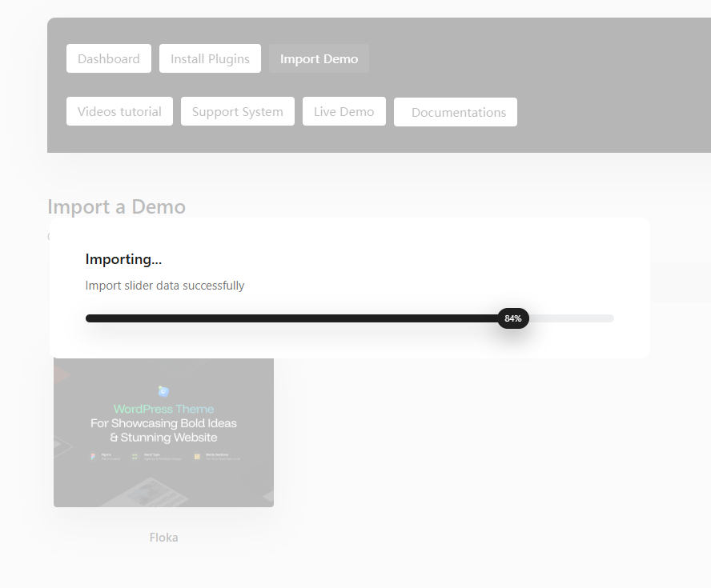Click the 'Import slider data successfully' status text
Image resolution: width=711 pixels, height=588 pixels.
165,286
